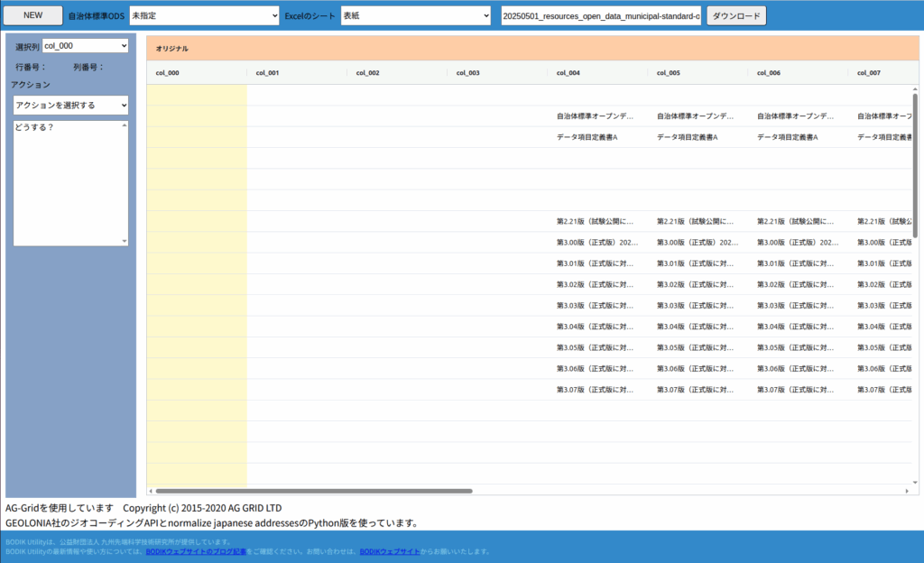Click the left arrow of the grid's horizontal scrollbar
Image resolution: width=924 pixels, height=563 pixels.
click(151, 491)
